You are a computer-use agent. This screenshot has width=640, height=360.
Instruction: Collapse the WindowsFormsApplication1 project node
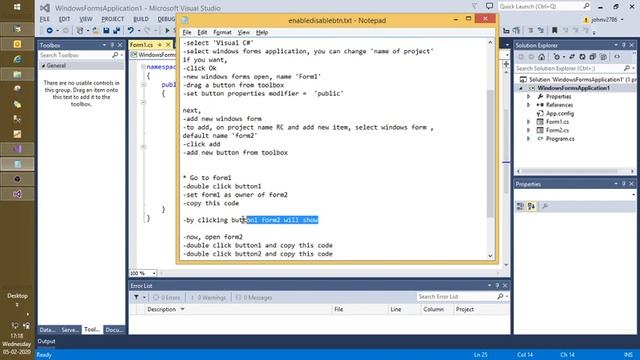point(521,88)
